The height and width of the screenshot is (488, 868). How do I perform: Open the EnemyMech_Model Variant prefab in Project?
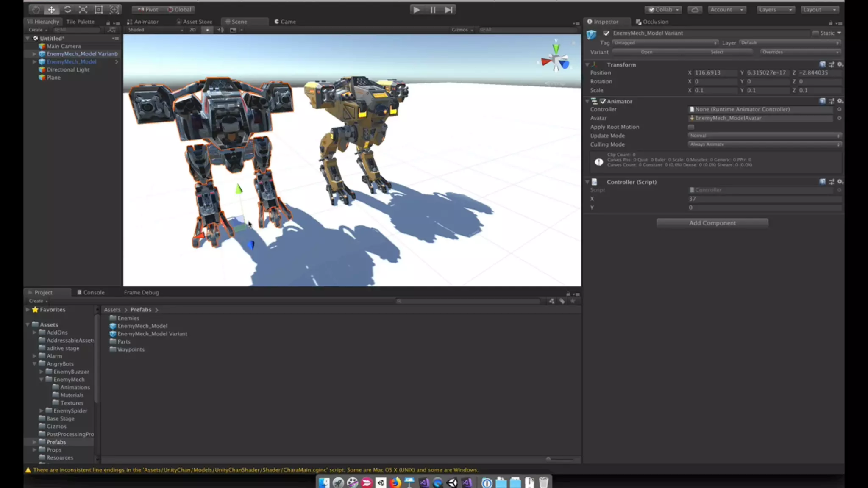(x=152, y=334)
